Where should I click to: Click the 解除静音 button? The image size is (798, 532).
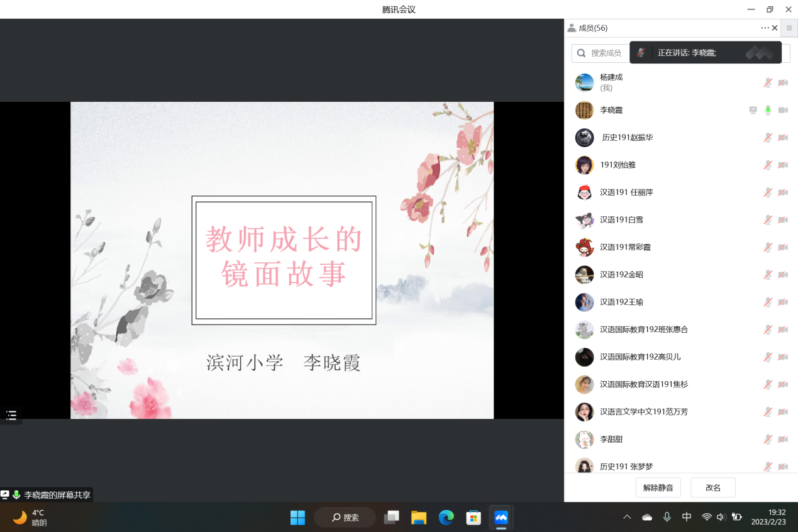[658, 487]
